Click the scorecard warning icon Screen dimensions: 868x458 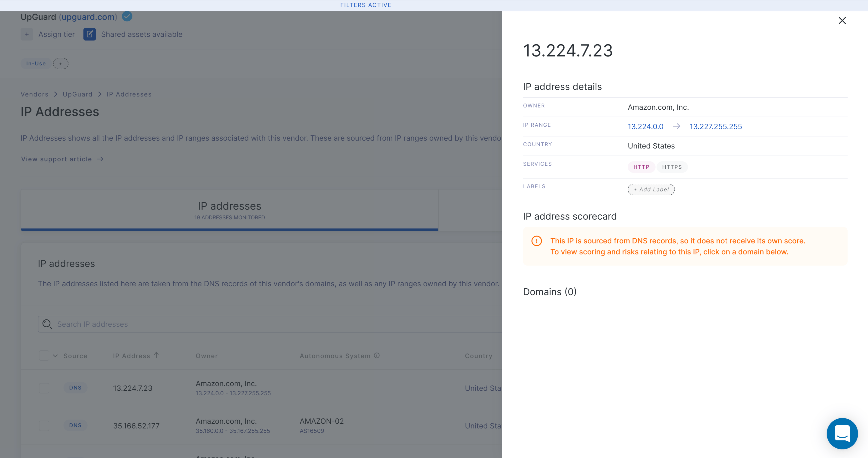click(536, 241)
